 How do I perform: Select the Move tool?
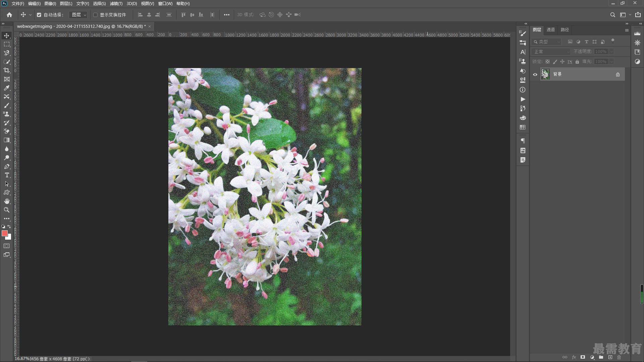pyautogui.click(x=7, y=36)
